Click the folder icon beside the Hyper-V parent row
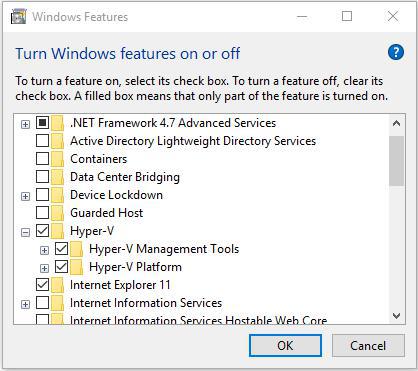 (57, 231)
